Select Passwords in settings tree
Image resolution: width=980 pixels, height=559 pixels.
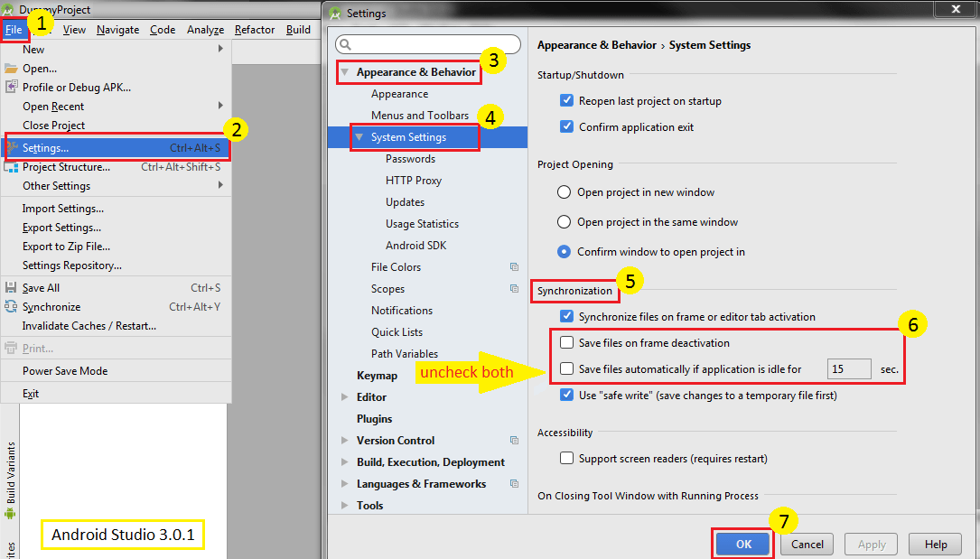point(411,159)
